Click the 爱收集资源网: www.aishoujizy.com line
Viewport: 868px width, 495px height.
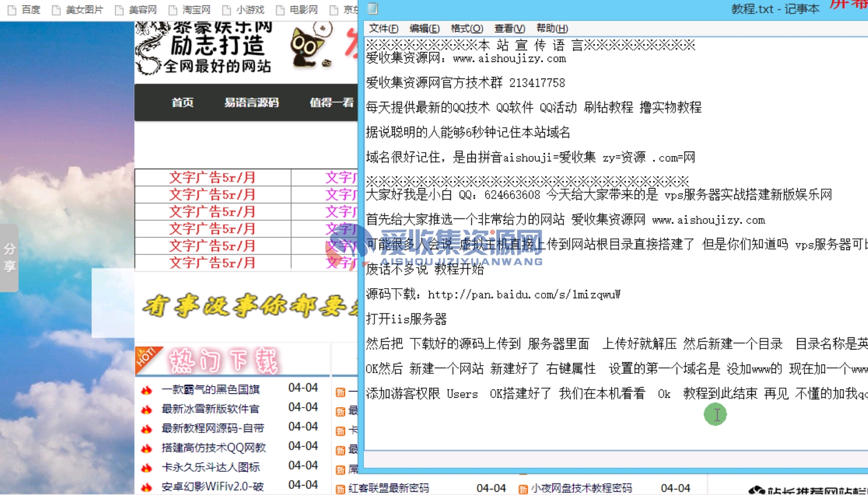coord(466,58)
